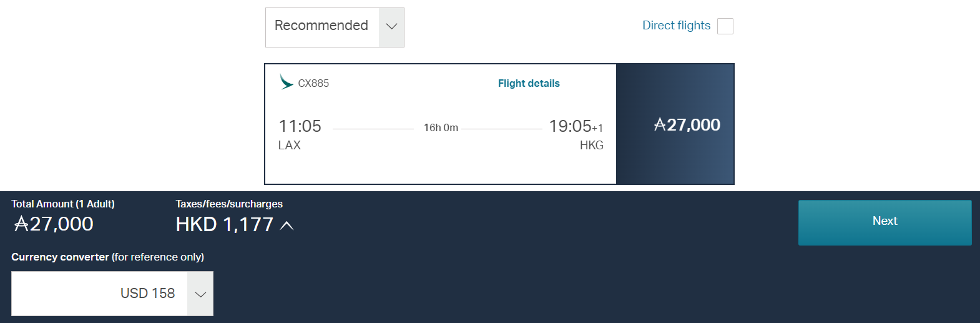980x323 pixels.
Task: Select flight number CX885
Action: point(313,83)
